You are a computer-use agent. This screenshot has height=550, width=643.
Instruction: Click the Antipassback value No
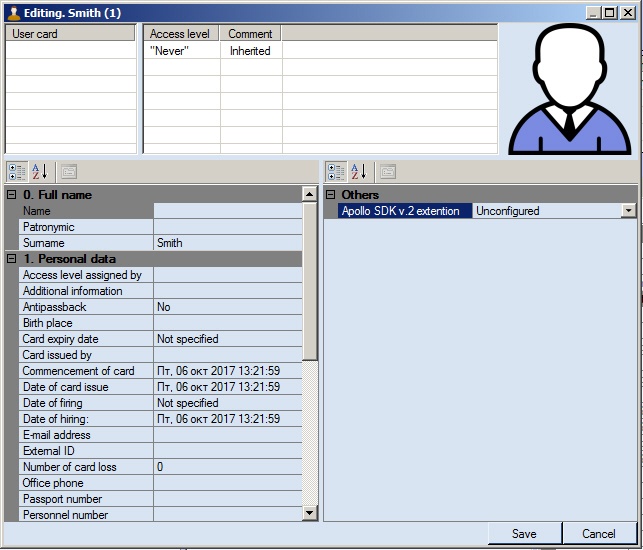[228, 307]
